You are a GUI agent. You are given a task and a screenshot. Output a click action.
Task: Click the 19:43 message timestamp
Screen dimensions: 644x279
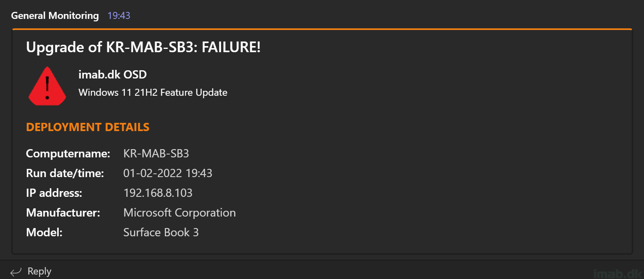(x=119, y=16)
